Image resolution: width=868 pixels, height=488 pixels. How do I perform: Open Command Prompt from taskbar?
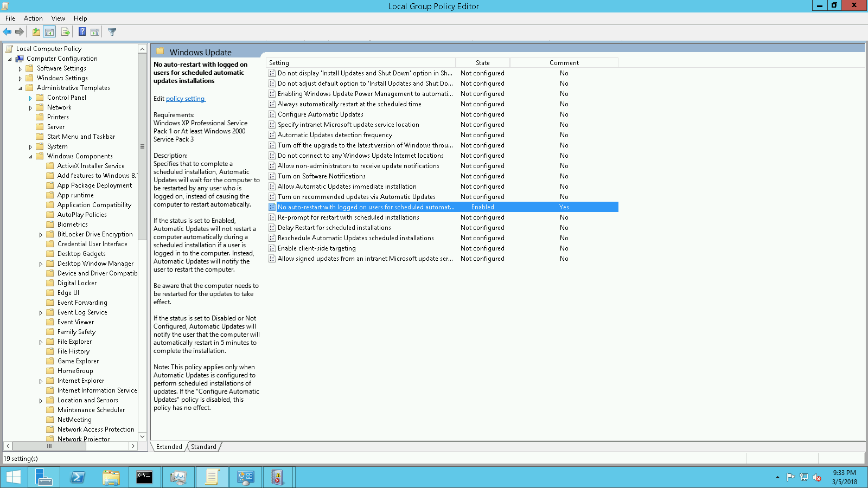coord(144,477)
